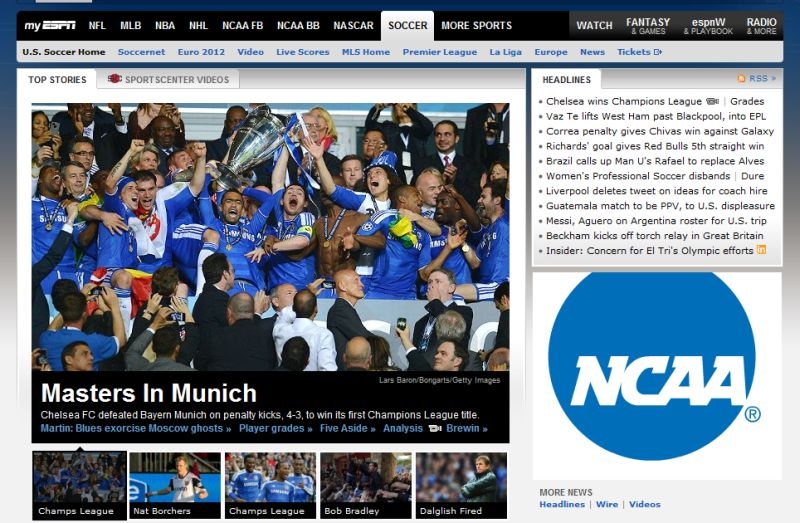The image size is (800, 523).
Task: Open the News subnav link
Action: (x=592, y=52)
